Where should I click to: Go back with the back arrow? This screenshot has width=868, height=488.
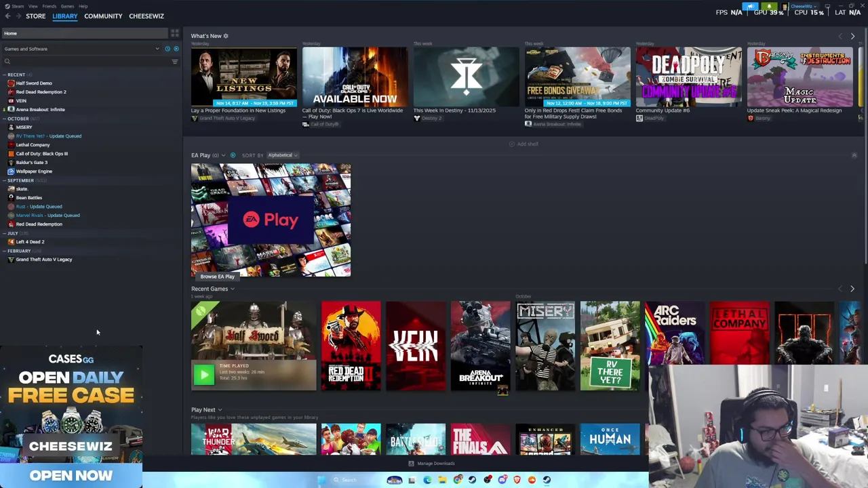[x=6, y=16]
